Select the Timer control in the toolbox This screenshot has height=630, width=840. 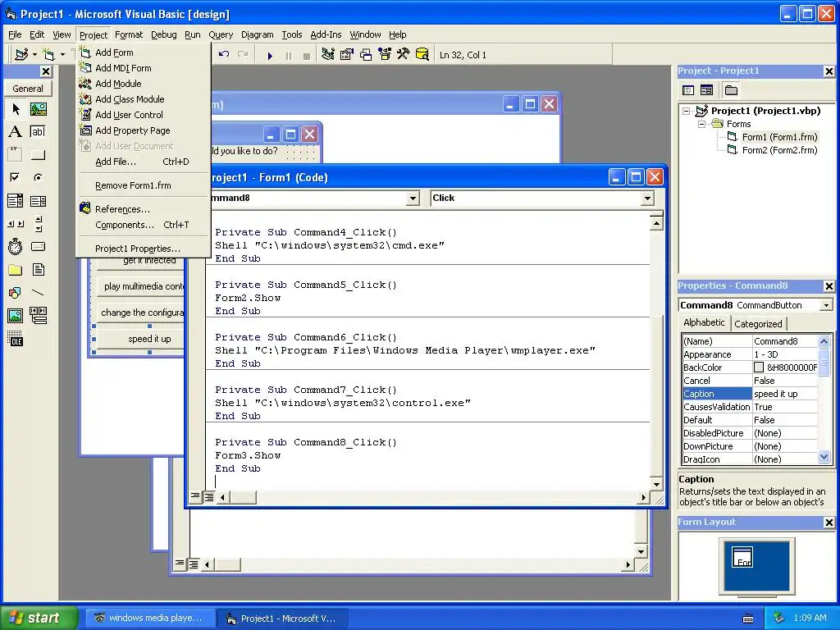pyautogui.click(x=16, y=246)
